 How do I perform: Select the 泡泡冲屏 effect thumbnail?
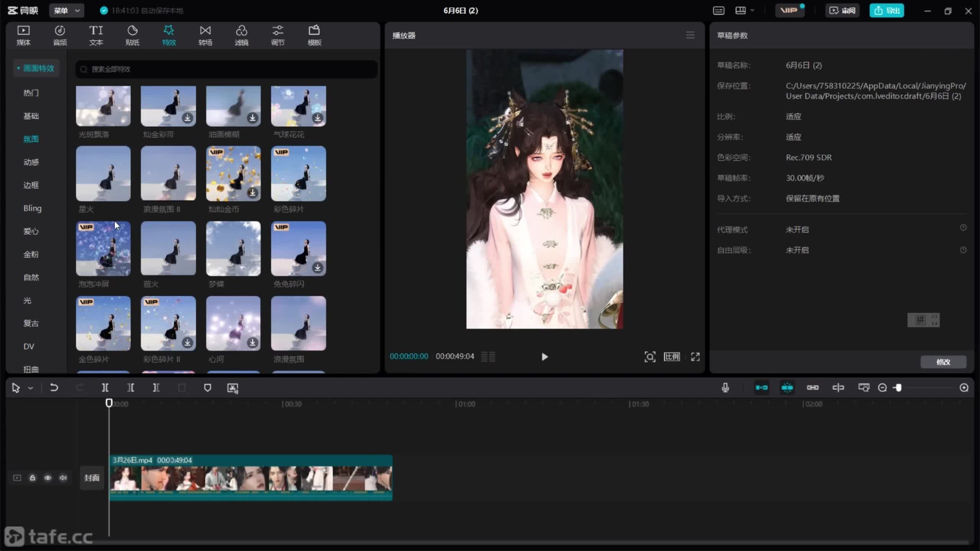(103, 248)
